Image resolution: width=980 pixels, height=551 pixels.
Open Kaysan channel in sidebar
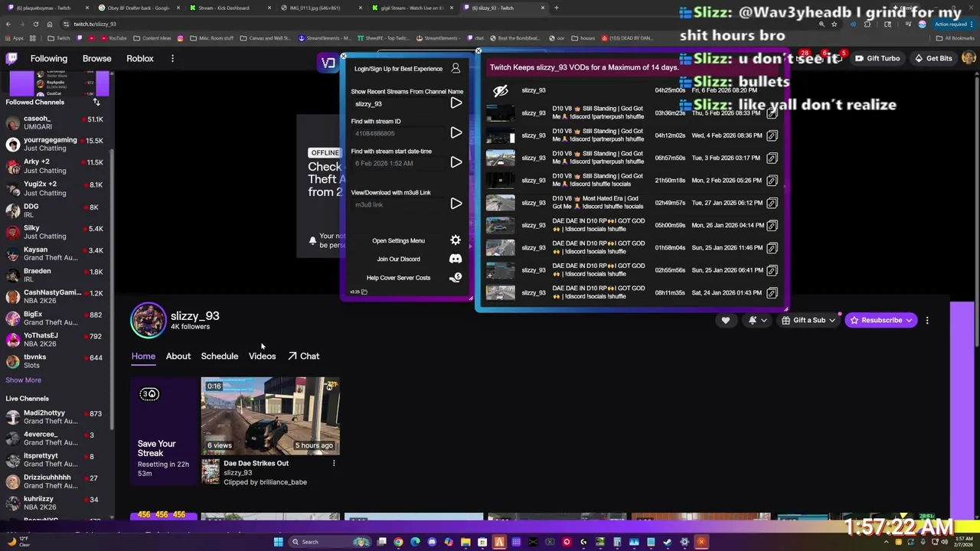(x=54, y=253)
